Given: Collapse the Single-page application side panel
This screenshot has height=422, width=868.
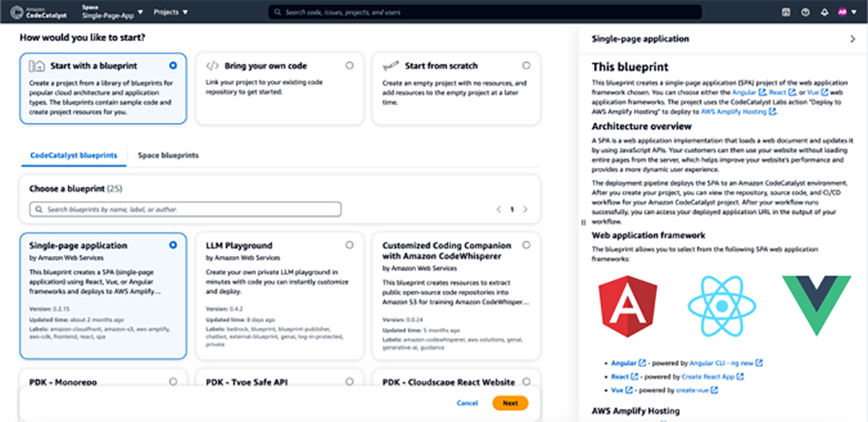Looking at the screenshot, I should coord(853,40).
